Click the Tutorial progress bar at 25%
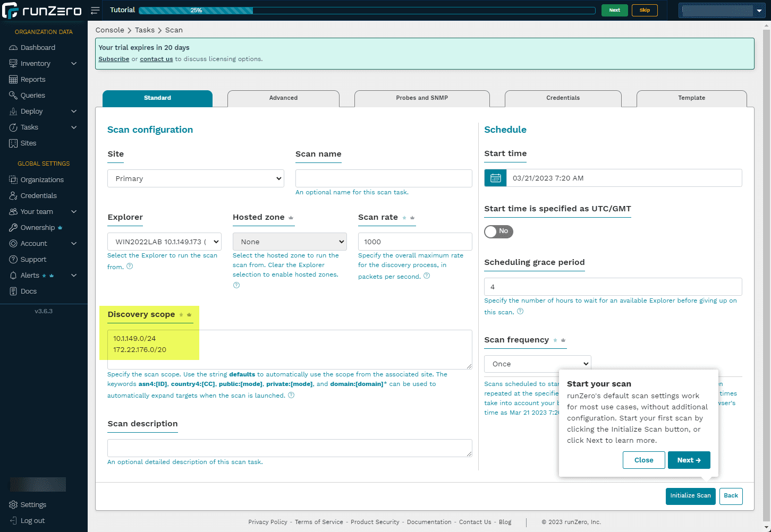 (367, 10)
